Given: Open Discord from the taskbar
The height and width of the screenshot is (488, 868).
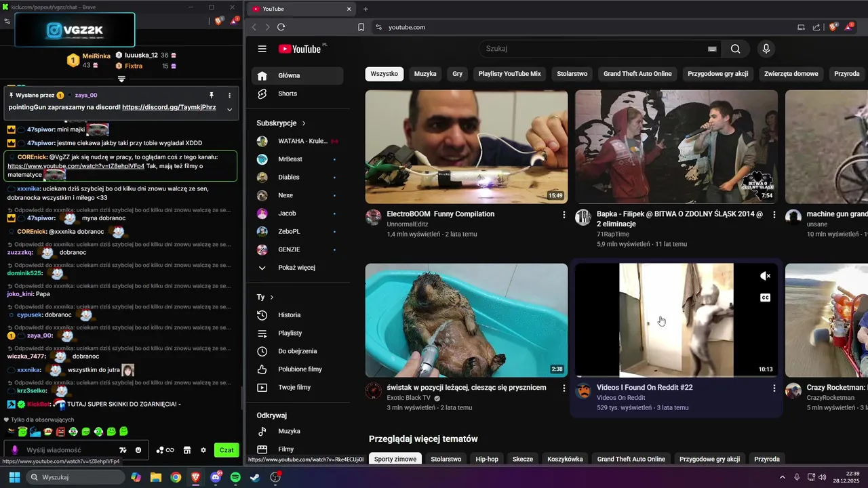Looking at the screenshot, I should (216, 477).
